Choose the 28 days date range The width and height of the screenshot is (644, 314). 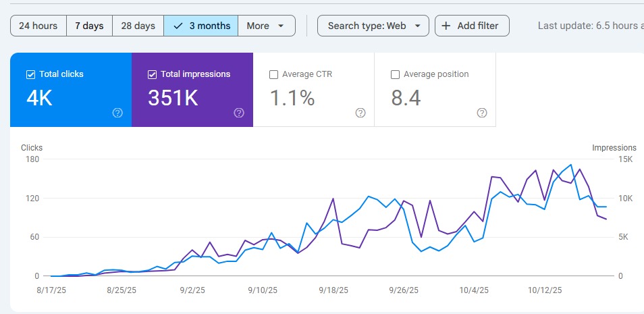(138, 26)
